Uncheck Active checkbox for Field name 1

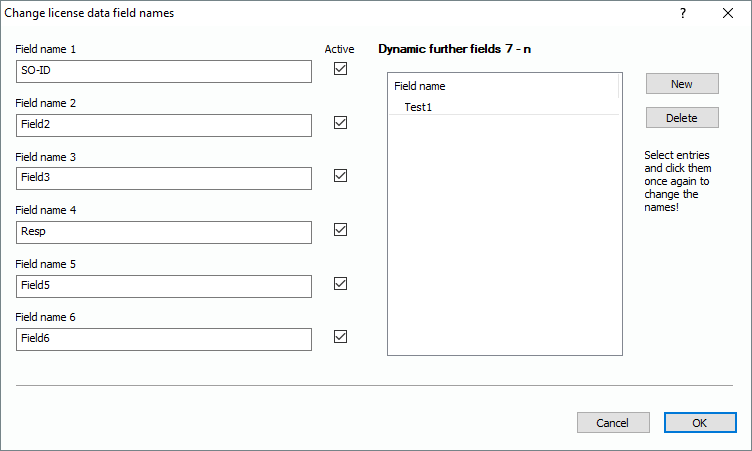[x=340, y=69]
